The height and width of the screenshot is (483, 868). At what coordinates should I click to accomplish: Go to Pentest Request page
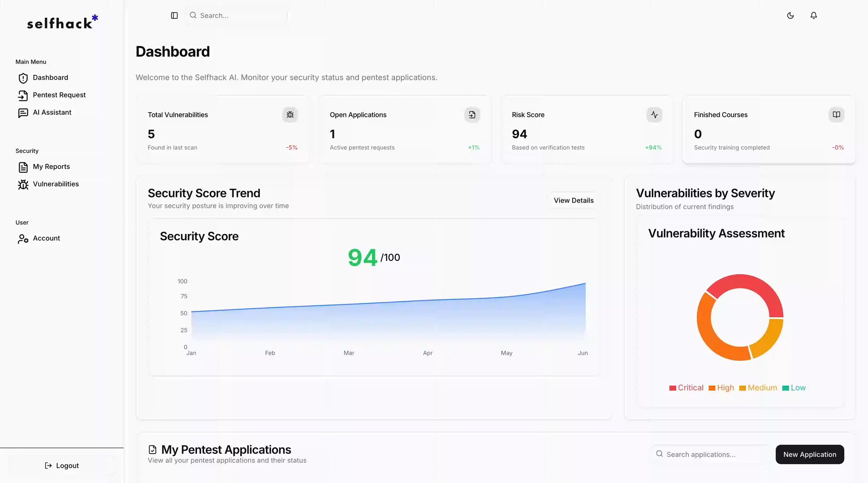59,95
